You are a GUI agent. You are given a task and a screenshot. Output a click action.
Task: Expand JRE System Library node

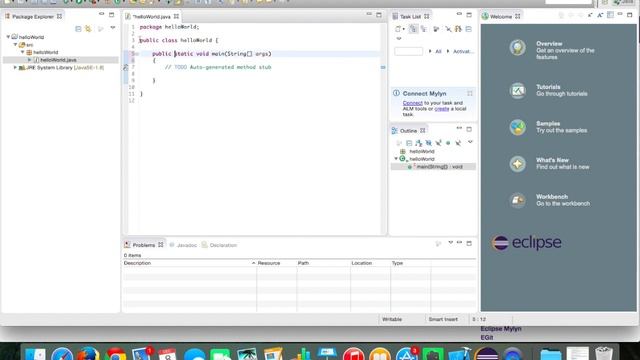pyautogui.click(x=16, y=68)
